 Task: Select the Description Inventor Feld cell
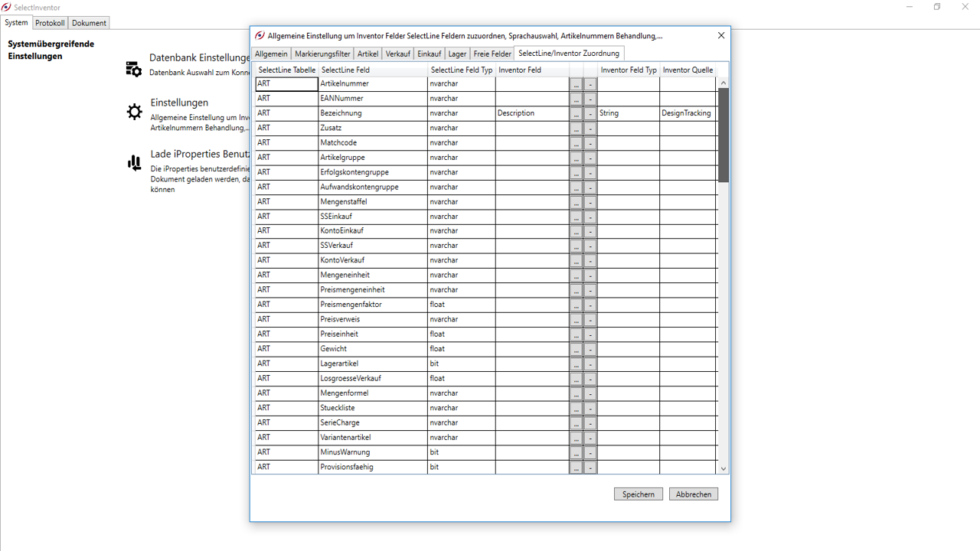pyautogui.click(x=532, y=113)
